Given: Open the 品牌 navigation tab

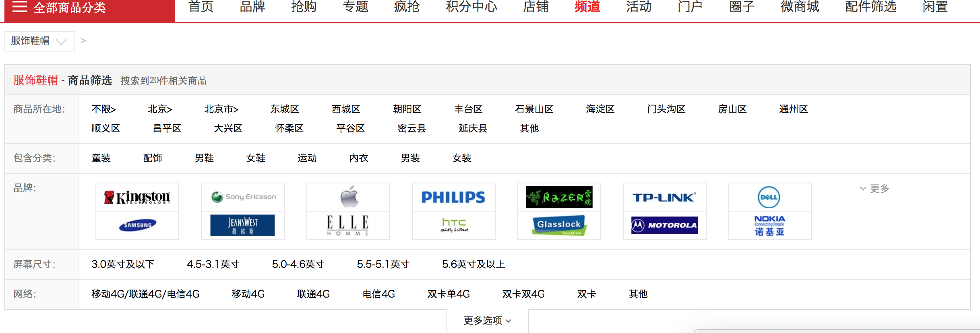Looking at the screenshot, I should point(252,7).
